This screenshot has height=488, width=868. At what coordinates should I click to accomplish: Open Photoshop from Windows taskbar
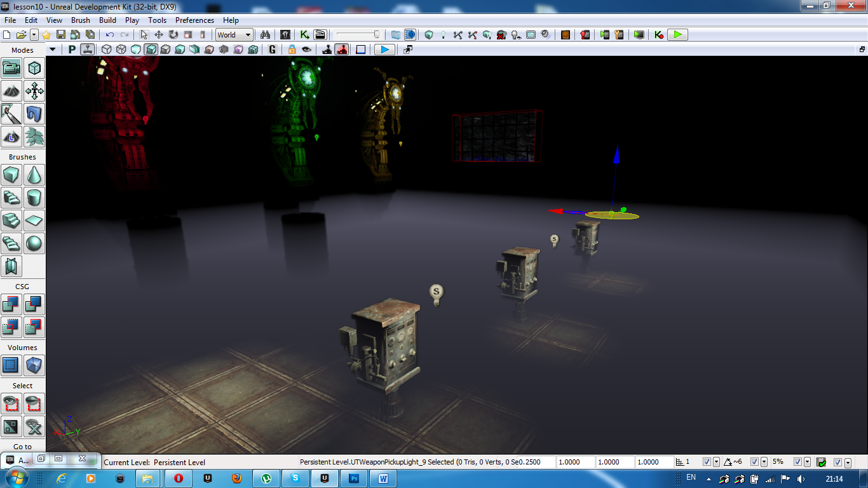click(x=355, y=478)
